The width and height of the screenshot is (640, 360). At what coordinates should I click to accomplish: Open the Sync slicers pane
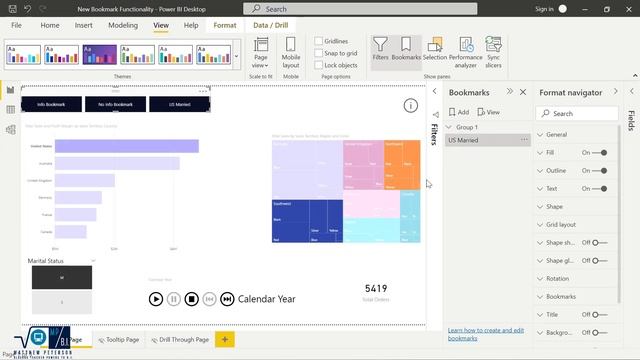pyautogui.click(x=493, y=53)
